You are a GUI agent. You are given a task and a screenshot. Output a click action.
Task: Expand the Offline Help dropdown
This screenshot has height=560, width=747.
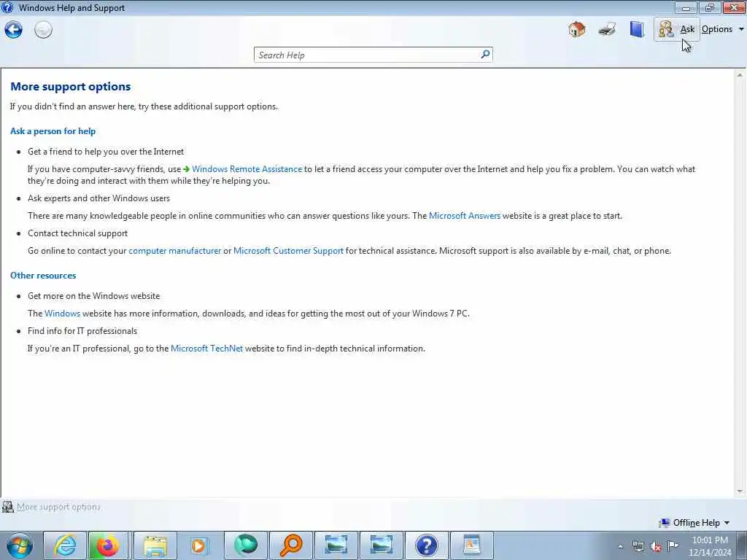point(701,523)
